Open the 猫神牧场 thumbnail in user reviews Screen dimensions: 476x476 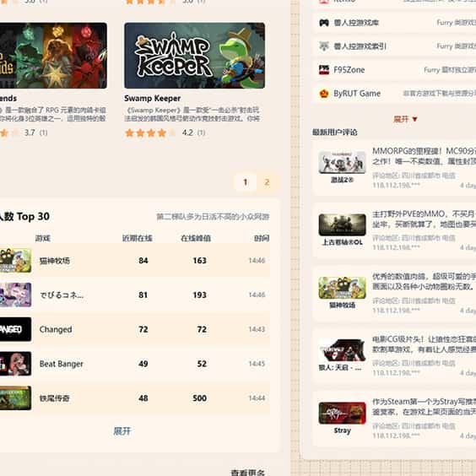pyautogui.click(x=342, y=288)
